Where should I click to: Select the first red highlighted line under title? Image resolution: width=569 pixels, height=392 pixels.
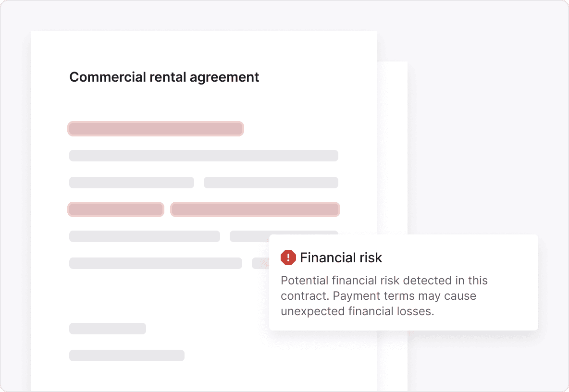point(155,129)
